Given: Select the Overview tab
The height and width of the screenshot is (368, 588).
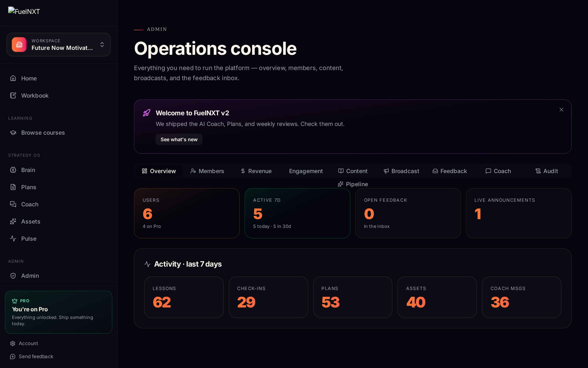Looking at the screenshot, I should pyautogui.click(x=159, y=171).
